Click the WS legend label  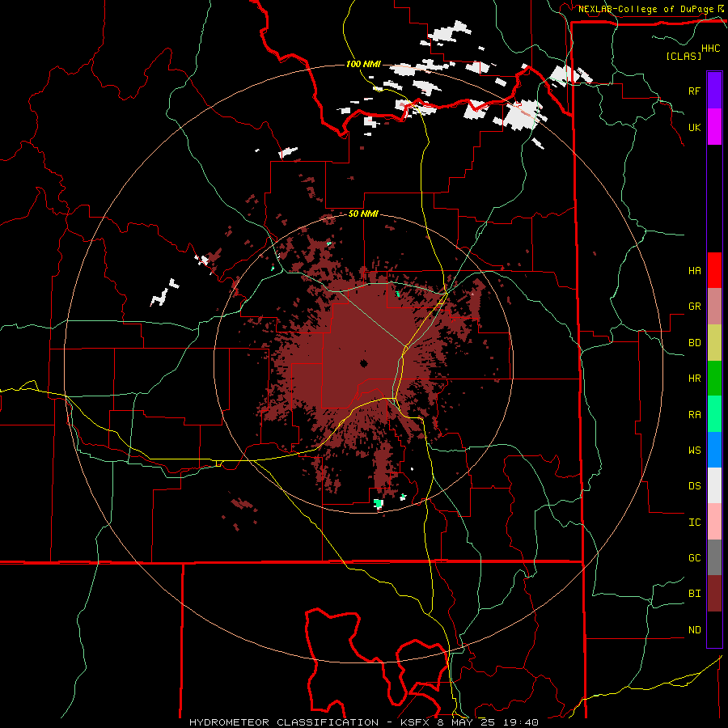[694, 451]
